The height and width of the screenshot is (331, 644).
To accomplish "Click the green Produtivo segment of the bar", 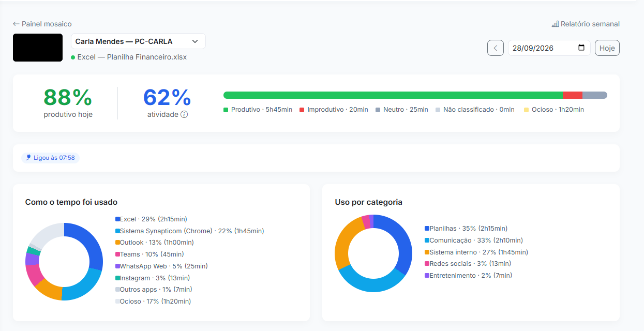I will point(393,95).
